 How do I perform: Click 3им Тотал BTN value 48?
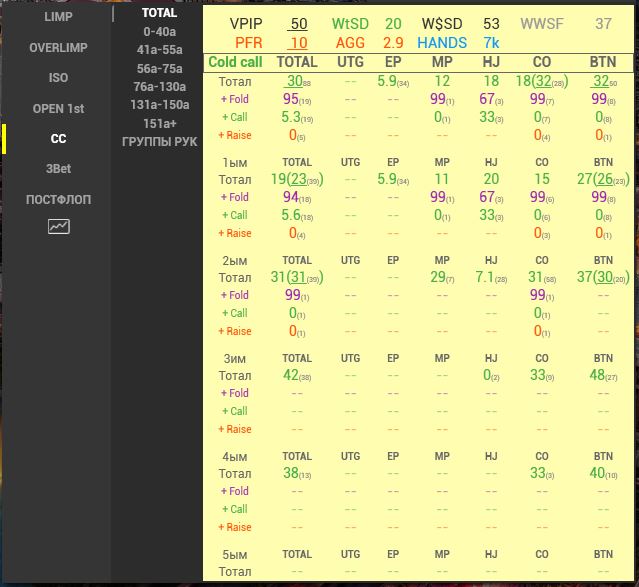(603, 375)
